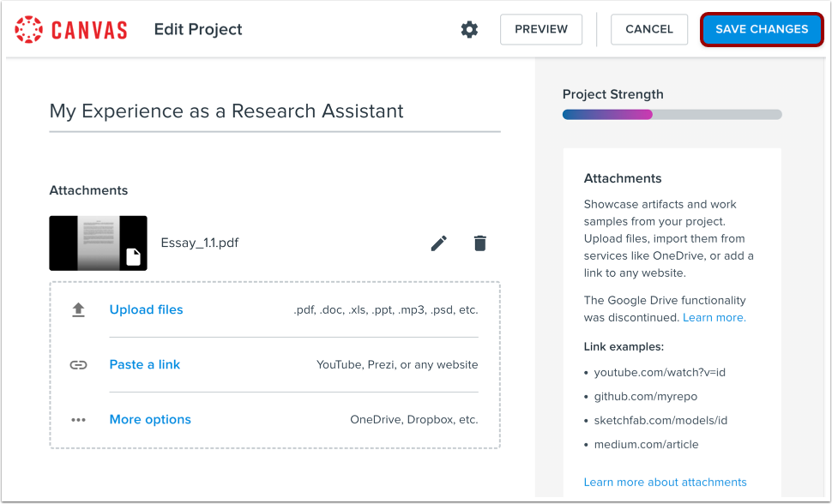Click the three-dot more options icon
832x504 pixels.
click(x=79, y=420)
